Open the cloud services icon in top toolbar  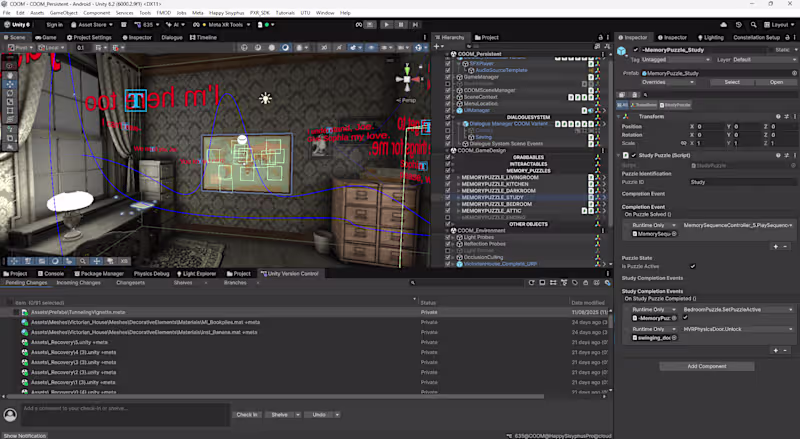[x=723, y=25]
